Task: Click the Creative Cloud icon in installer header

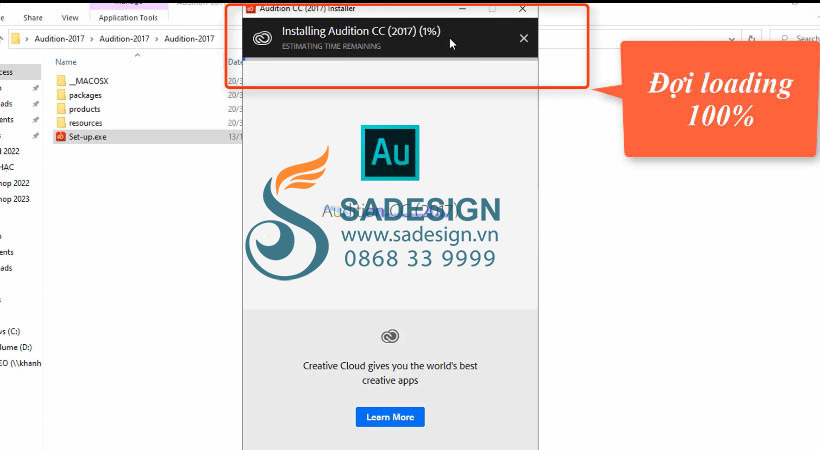Action: (262, 38)
